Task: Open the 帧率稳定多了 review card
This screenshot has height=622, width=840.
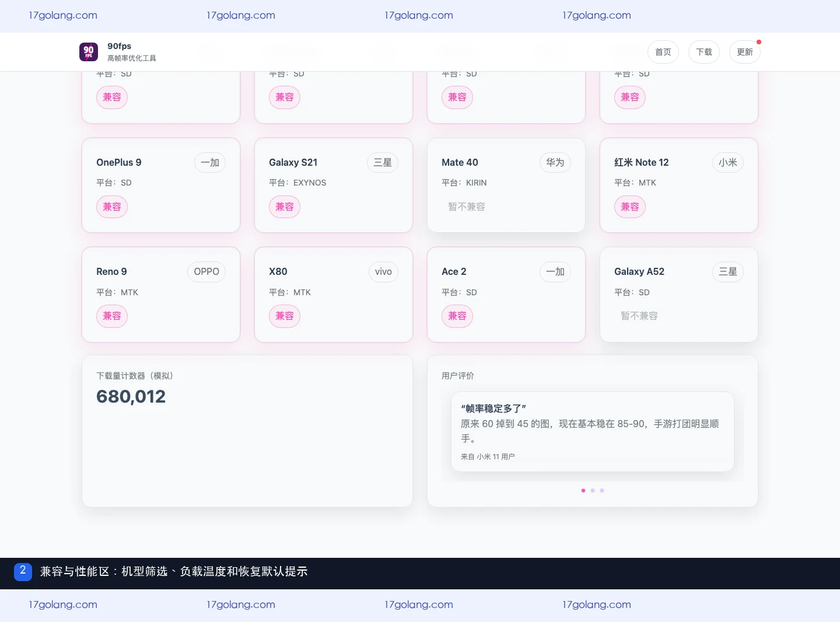Action: coord(593,432)
